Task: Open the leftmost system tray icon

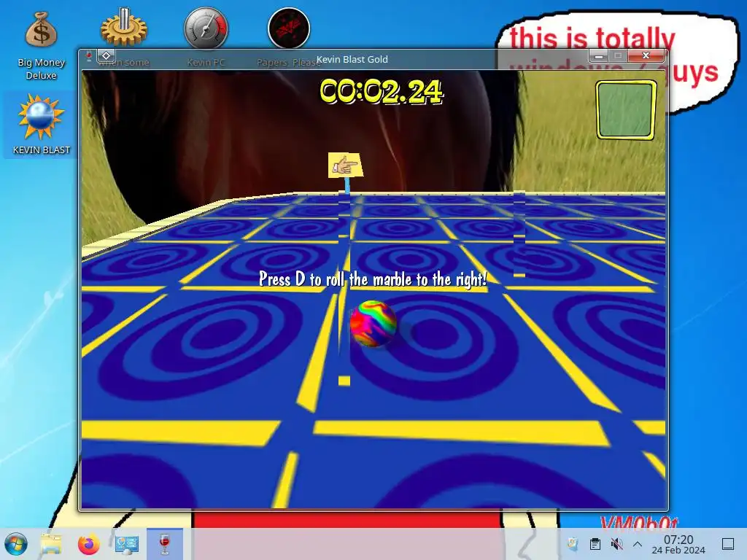Action: click(573, 544)
